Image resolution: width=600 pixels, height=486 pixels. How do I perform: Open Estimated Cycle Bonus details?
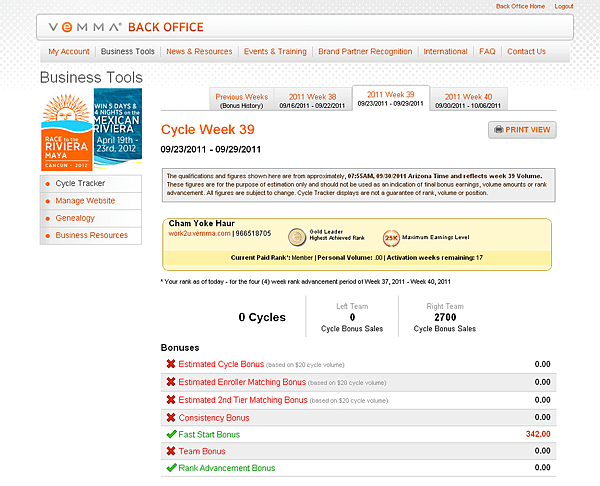[x=221, y=364]
